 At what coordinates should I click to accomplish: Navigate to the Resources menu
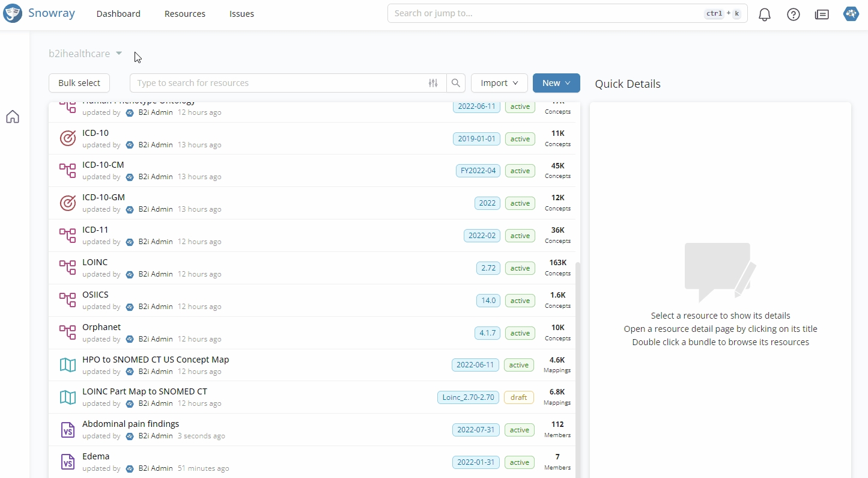coord(185,14)
